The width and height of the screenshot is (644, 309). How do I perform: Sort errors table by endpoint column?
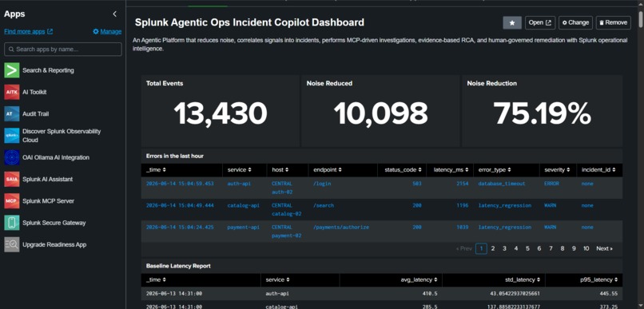pos(328,169)
